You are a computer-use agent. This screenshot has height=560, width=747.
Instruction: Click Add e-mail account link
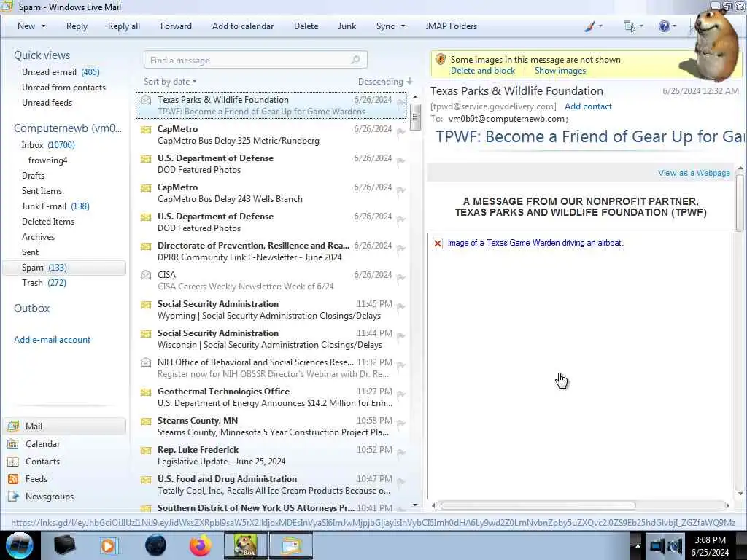coord(52,340)
